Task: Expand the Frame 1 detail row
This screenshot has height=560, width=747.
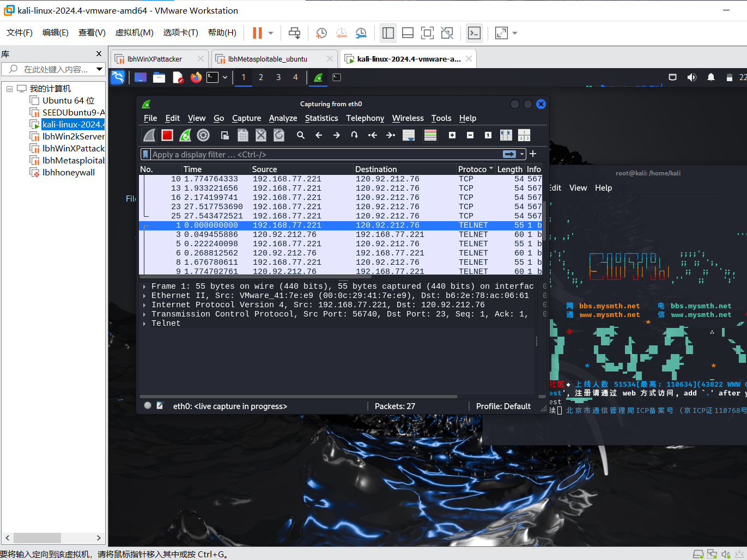Action: pyautogui.click(x=144, y=287)
